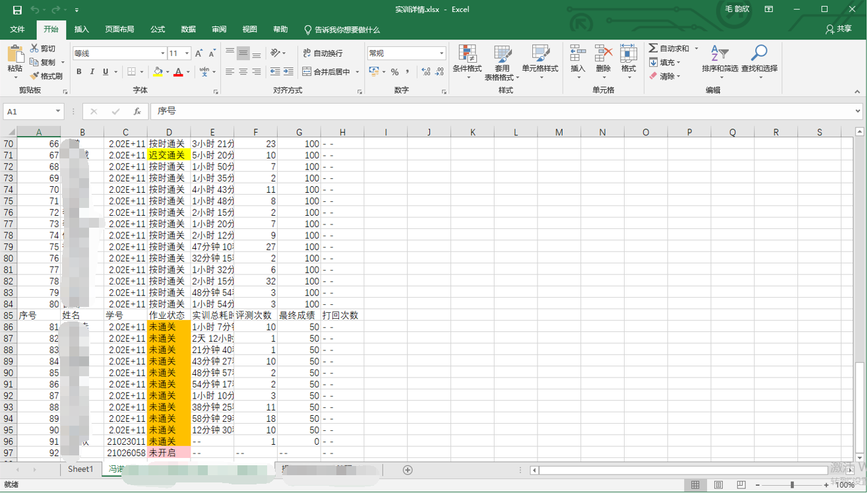Open Conditional Formatting 条件格式
Viewport: 868px width, 493px height.
click(467, 62)
